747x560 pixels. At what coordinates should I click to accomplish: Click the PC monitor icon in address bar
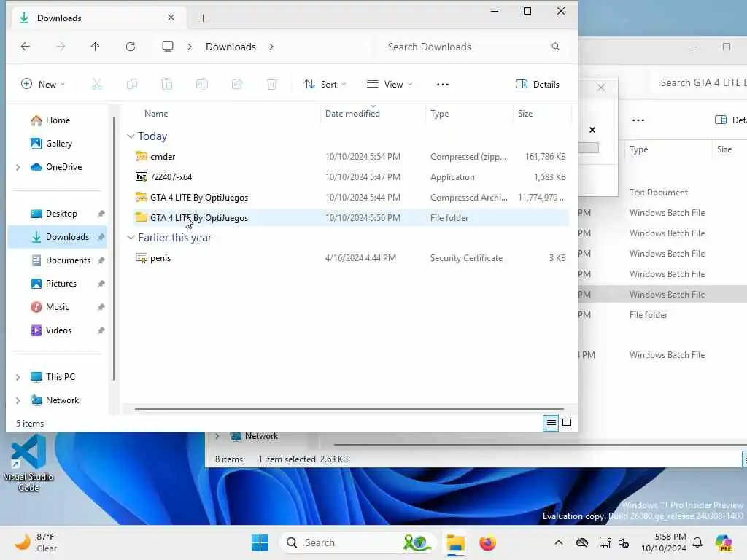tap(168, 46)
